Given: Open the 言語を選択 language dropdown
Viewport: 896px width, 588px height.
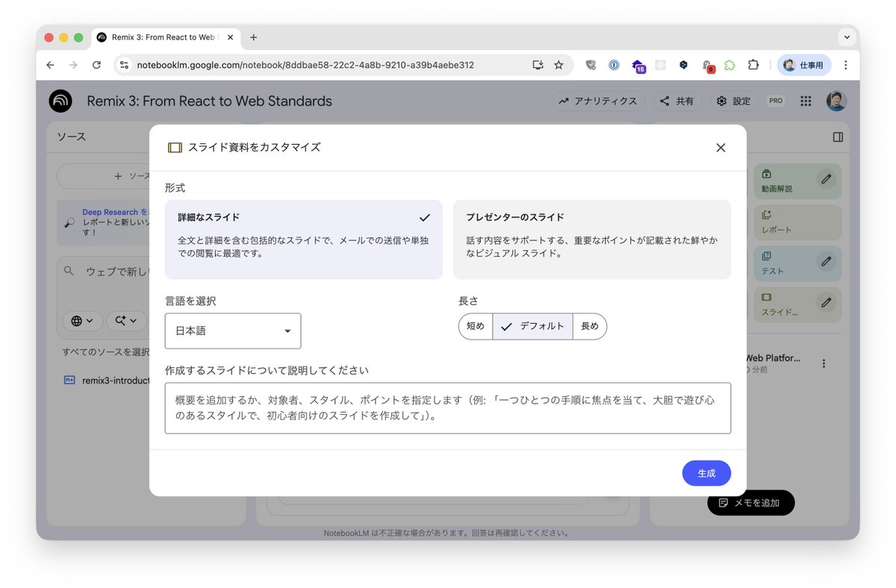Looking at the screenshot, I should pyautogui.click(x=232, y=331).
